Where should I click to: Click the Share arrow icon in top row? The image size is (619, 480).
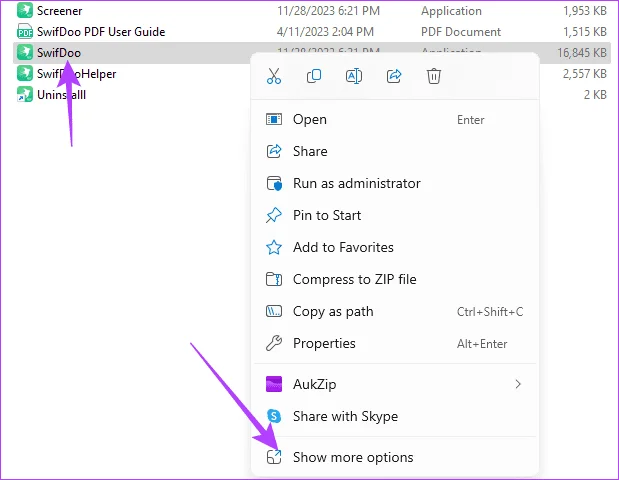coord(394,76)
